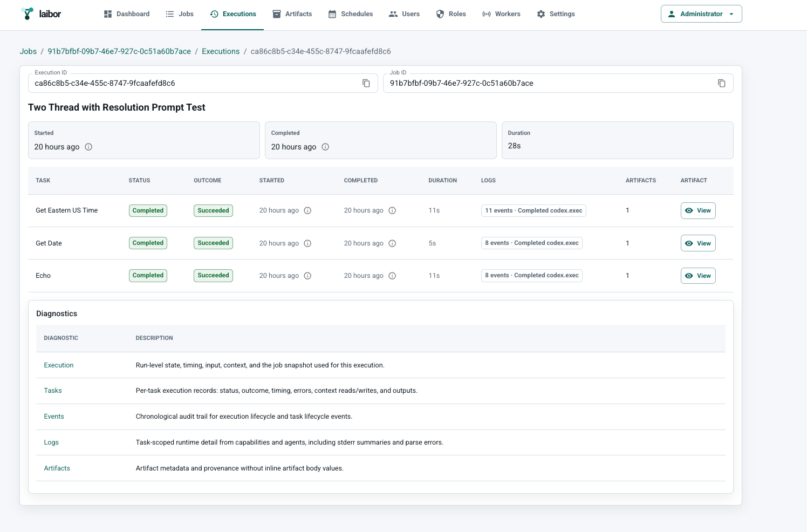
Task: Navigate to Users
Action: pos(404,14)
